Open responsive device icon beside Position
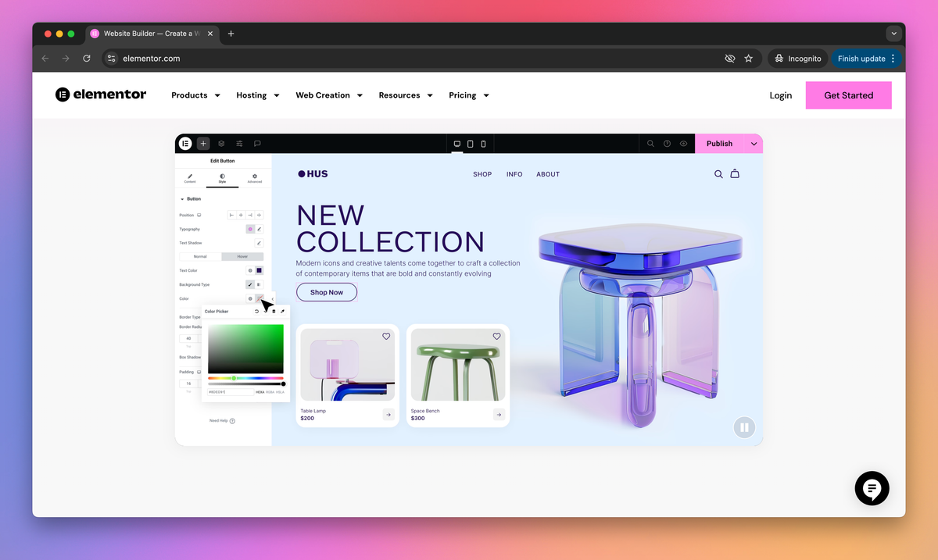Image resolution: width=938 pixels, height=560 pixels. coord(199,216)
